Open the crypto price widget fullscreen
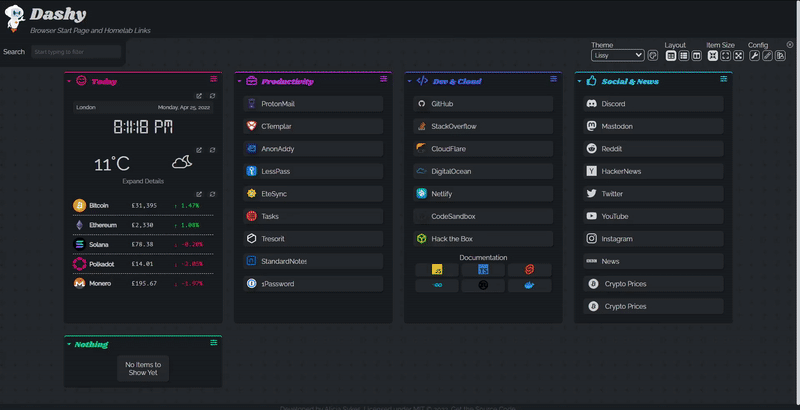This screenshot has height=410, width=800. pyautogui.click(x=199, y=194)
